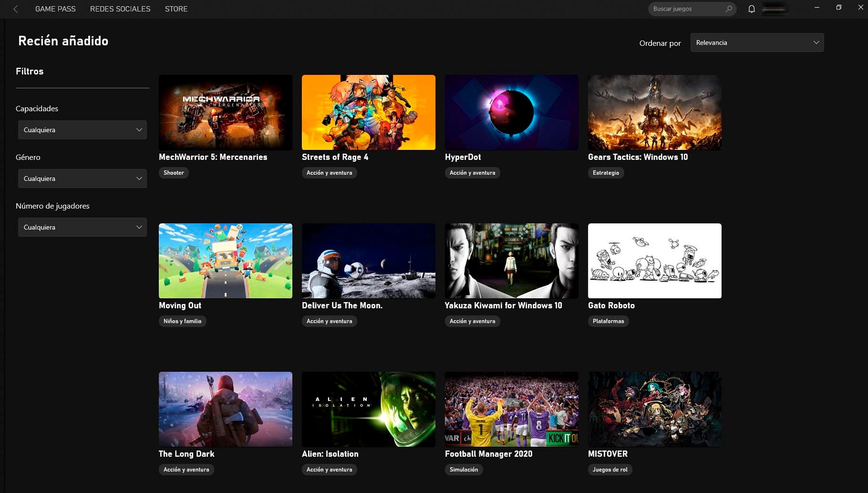Select Simulación tag under Football Manager 2020
868x493 pixels.
464,470
